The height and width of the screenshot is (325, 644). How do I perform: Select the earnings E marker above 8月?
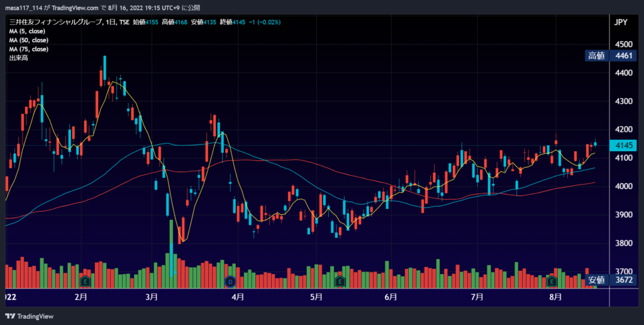[552, 282]
